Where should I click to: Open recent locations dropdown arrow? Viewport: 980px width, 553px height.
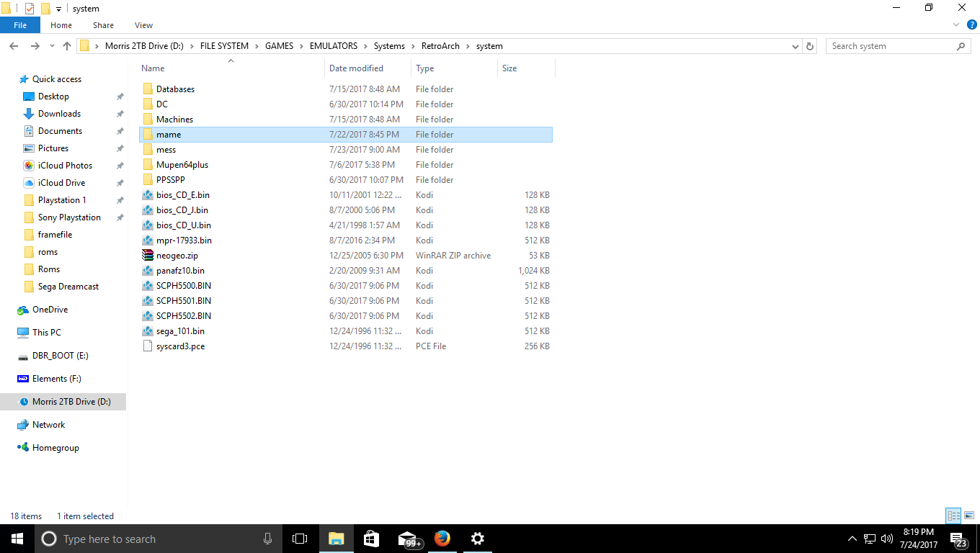point(51,46)
